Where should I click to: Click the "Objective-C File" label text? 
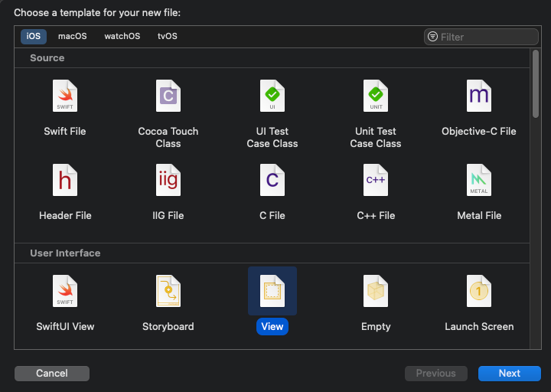pos(479,131)
